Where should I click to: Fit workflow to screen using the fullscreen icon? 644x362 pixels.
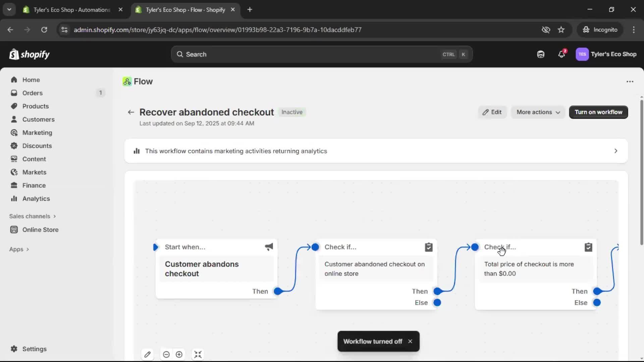(198, 354)
